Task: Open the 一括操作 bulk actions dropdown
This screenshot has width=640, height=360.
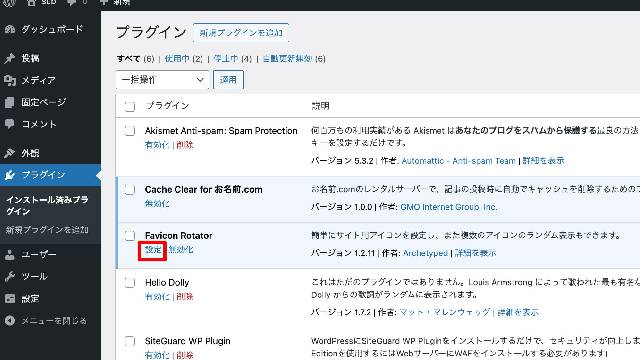Action: coord(162,80)
